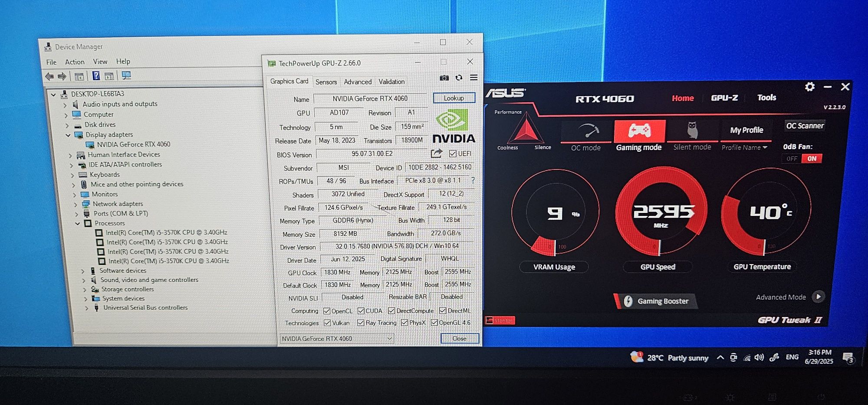Select Silent mode owl icon
This screenshot has height=405, width=868.
[692, 131]
